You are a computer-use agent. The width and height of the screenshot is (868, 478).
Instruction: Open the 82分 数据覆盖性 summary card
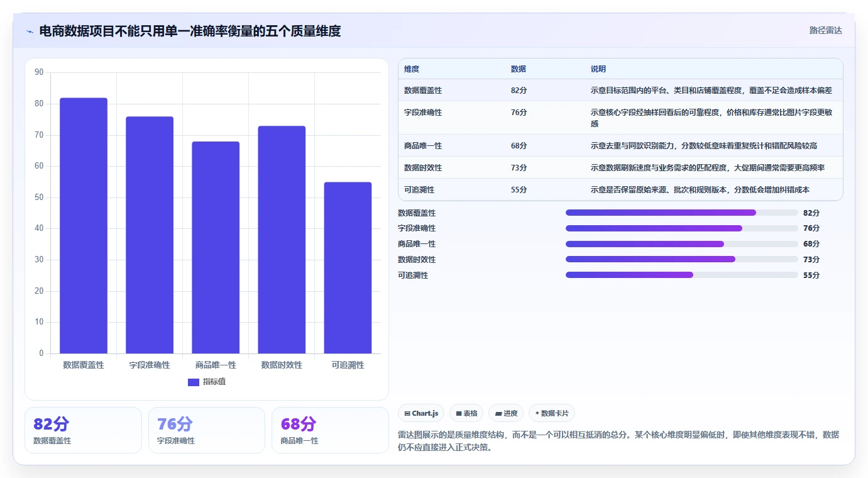pyautogui.click(x=83, y=430)
